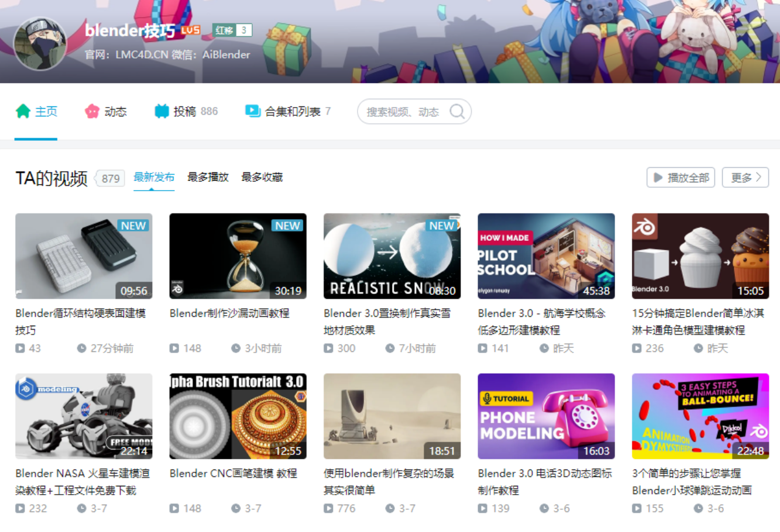Click the 播放全部 button
This screenshot has width=780, height=532.
682,177
